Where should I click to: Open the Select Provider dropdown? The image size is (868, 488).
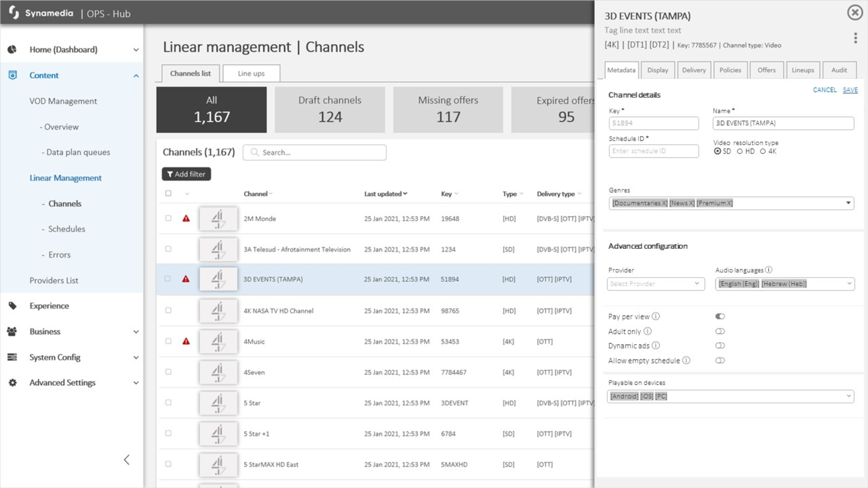tap(656, 284)
